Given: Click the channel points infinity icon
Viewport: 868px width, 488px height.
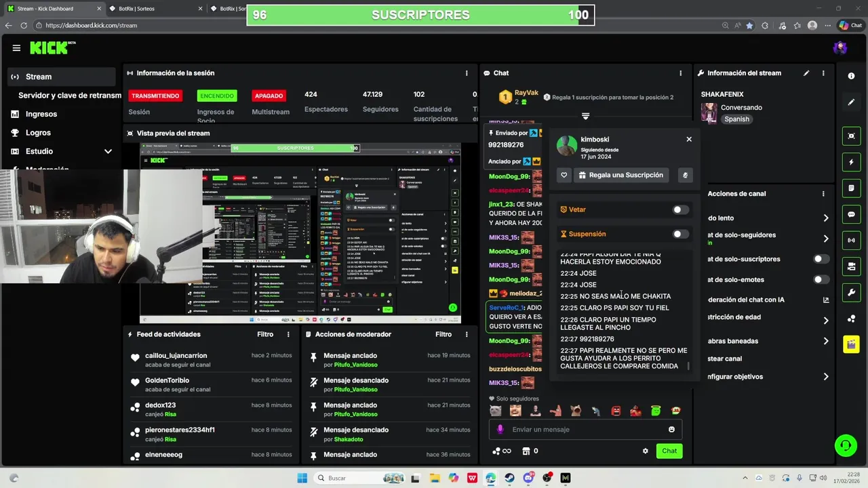Looking at the screenshot, I should coord(502,451).
